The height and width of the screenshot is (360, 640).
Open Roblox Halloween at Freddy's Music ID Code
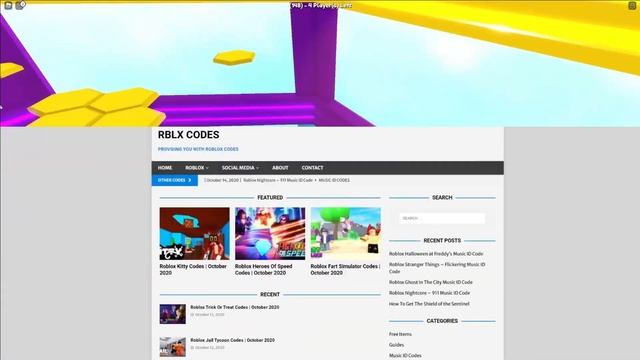(x=436, y=254)
